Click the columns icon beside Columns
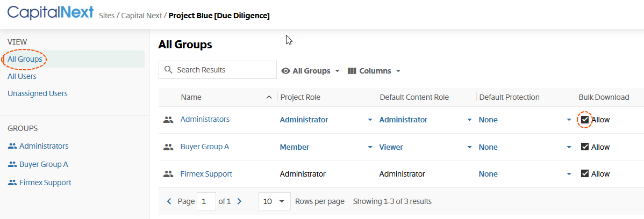 352,71
